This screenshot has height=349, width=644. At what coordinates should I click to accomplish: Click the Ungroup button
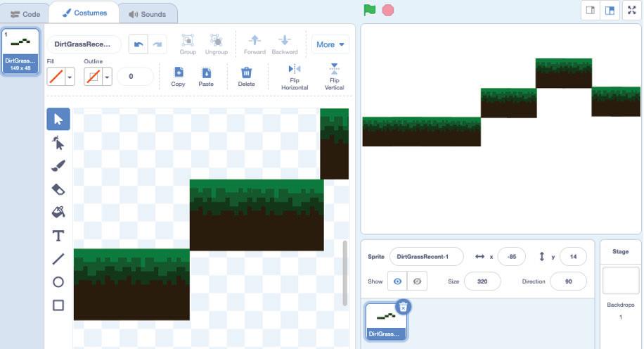217,44
